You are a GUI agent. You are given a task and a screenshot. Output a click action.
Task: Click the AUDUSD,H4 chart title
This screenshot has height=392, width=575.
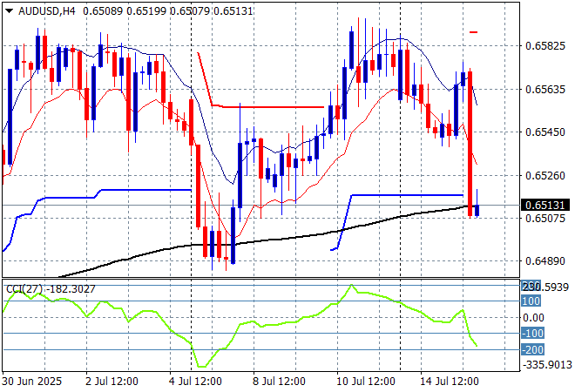(33, 9)
